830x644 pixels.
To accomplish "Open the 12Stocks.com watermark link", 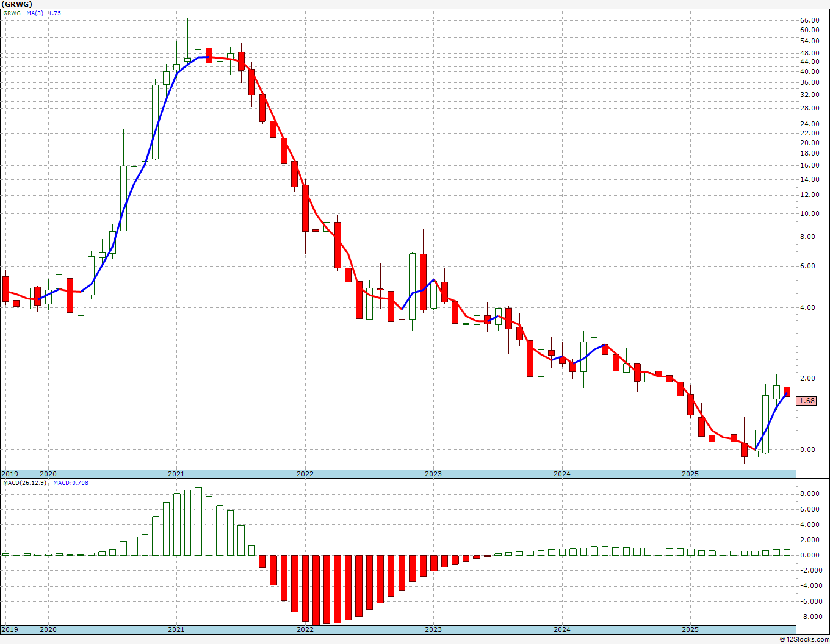I will pyautogui.click(x=804, y=639).
